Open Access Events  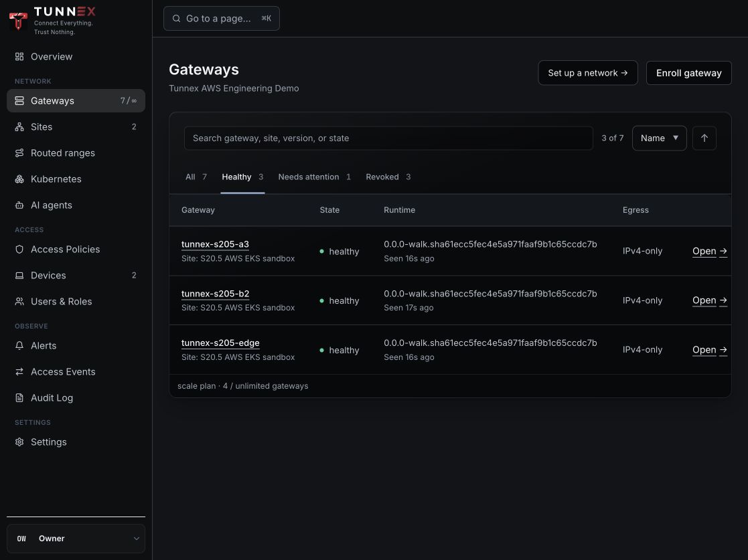(x=76, y=372)
